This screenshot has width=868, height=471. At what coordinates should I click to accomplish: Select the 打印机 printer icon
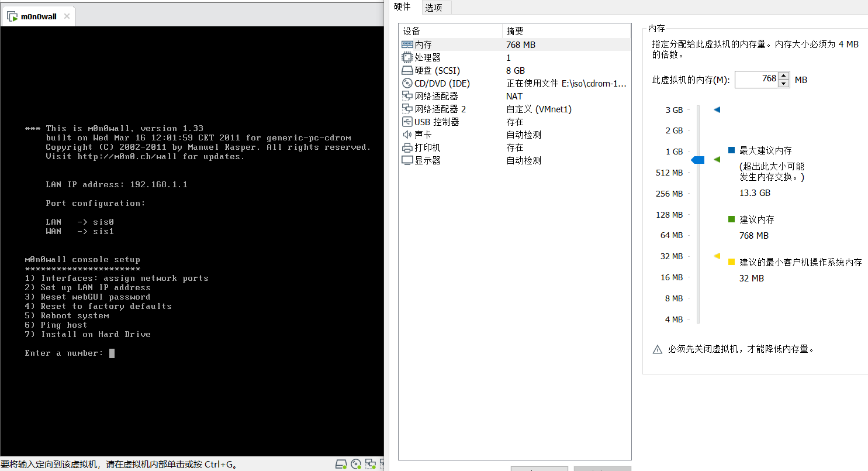pos(407,147)
